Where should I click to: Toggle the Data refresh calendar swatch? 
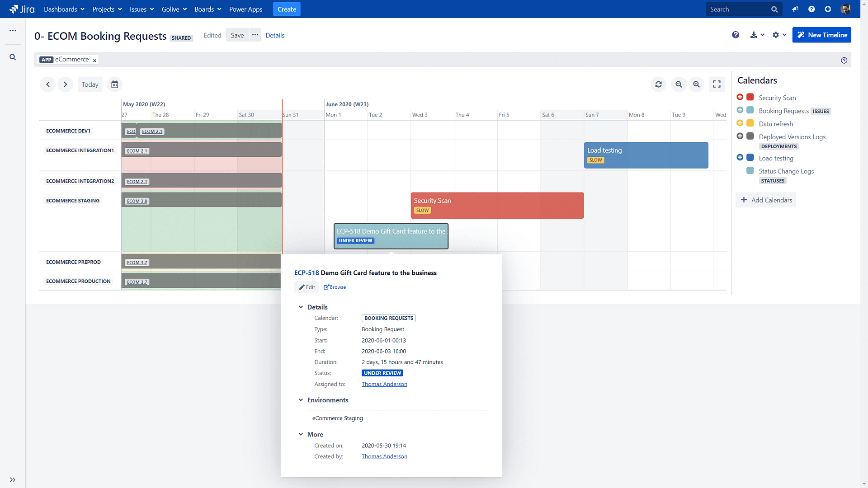750,123
